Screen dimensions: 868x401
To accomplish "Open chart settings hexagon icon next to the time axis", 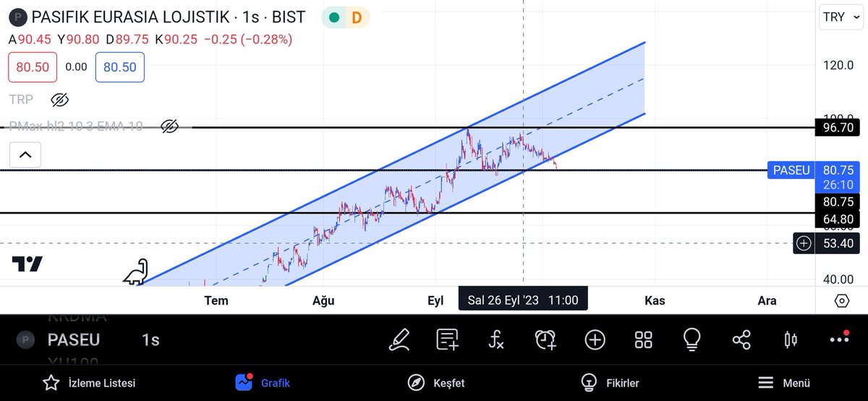I will (x=841, y=300).
